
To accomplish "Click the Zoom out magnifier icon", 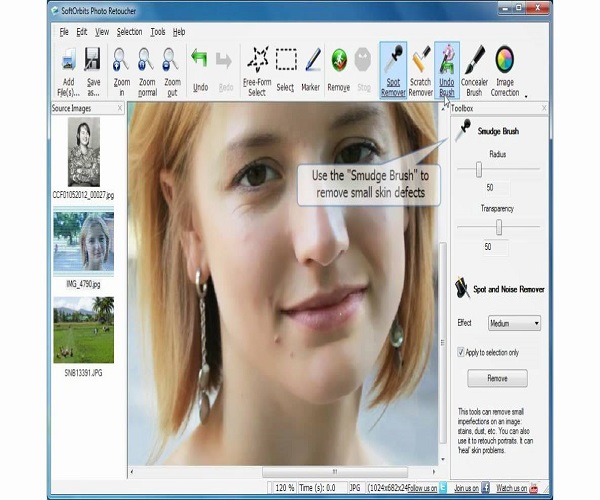I will pyautogui.click(x=171, y=60).
